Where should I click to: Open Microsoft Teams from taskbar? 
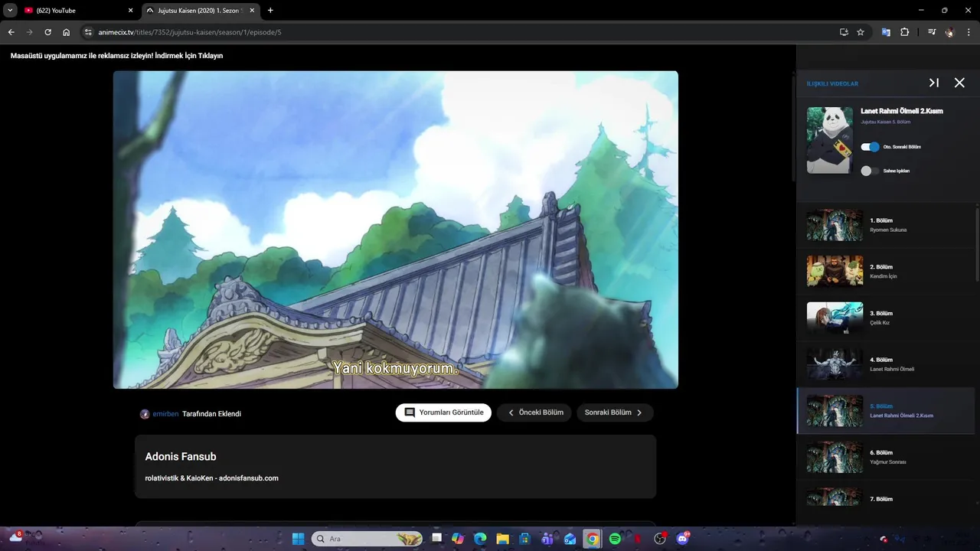[x=547, y=539]
